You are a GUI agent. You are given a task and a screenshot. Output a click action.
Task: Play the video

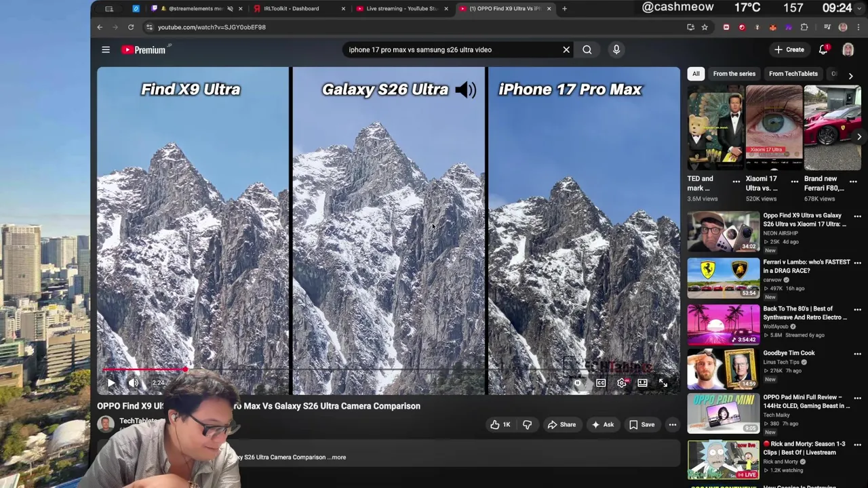coord(111,383)
